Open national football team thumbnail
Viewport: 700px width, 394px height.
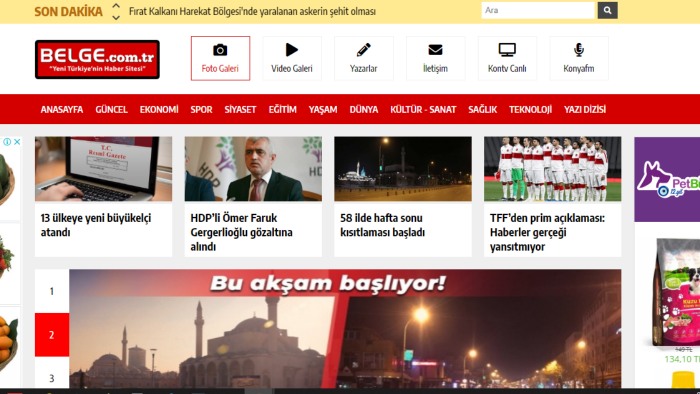tap(553, 169)
